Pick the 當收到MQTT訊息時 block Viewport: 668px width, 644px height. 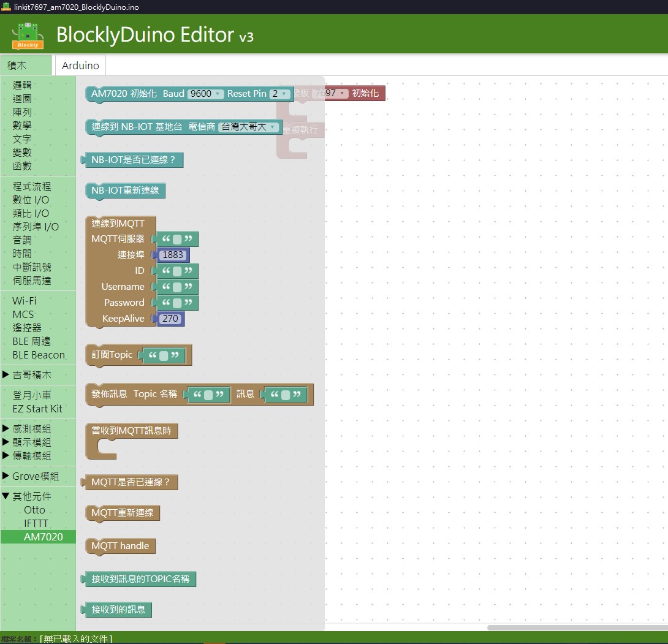[x=131, y=431]
